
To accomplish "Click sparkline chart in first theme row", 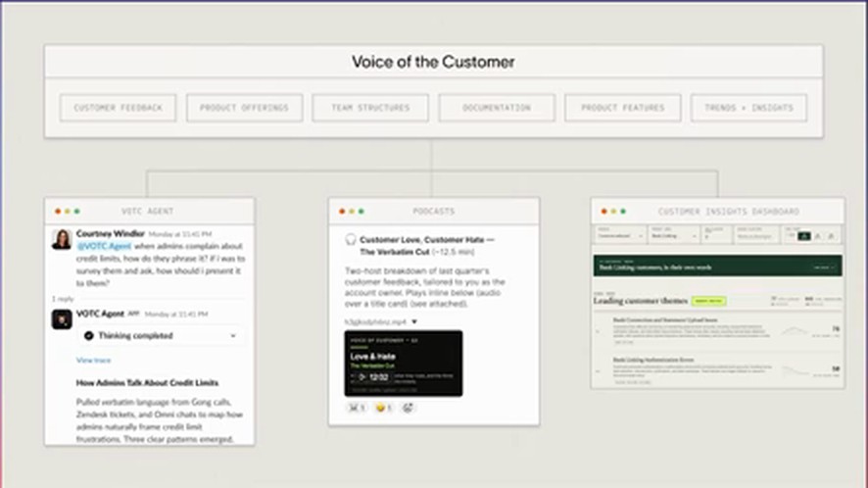I will 795,330.
